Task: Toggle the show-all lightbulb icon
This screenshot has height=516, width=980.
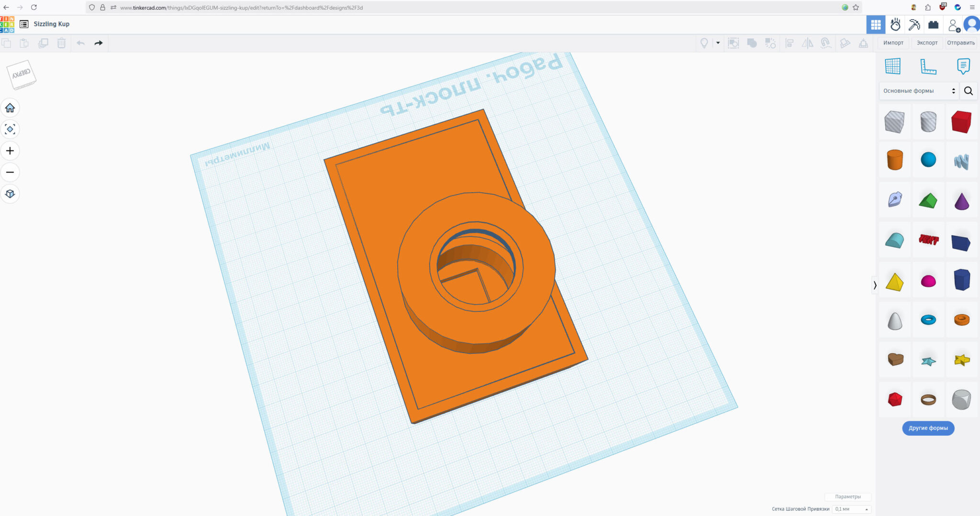Action: click(704, 43)
